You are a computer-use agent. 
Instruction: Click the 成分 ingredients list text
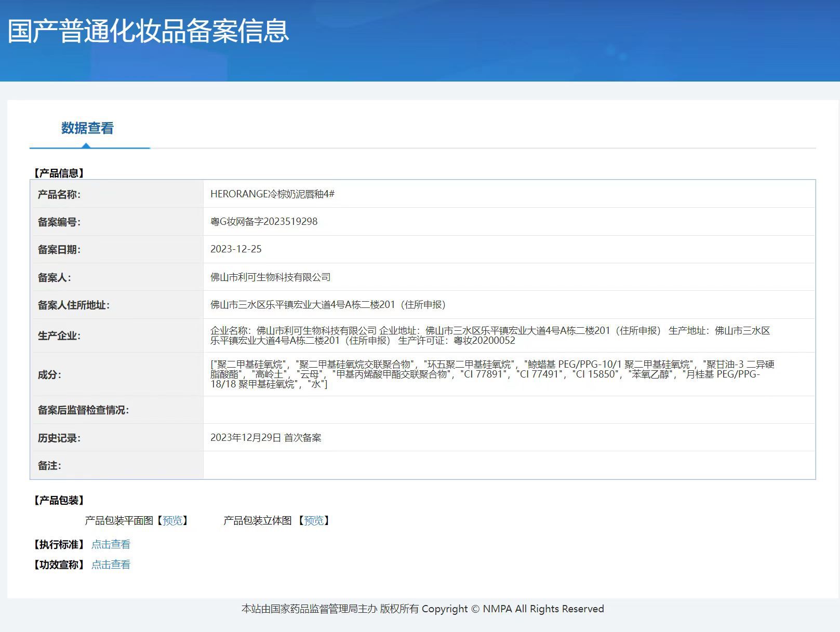[x=492, y=374]
